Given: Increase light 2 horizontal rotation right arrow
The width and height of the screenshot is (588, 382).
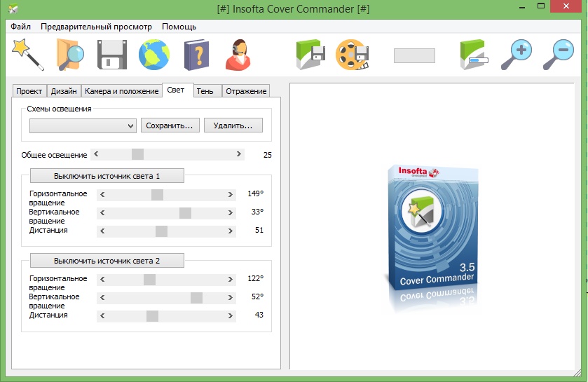Looking at the screenshot, I should coord(231,279).
